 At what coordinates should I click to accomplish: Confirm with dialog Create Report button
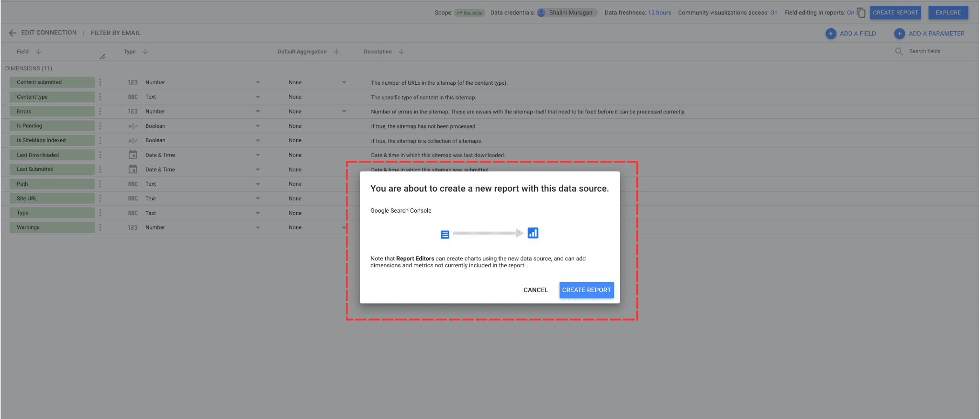[586, 290]
